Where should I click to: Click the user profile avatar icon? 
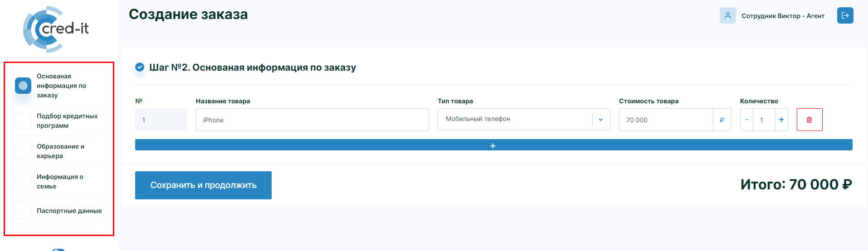click(x=727, y=15)
